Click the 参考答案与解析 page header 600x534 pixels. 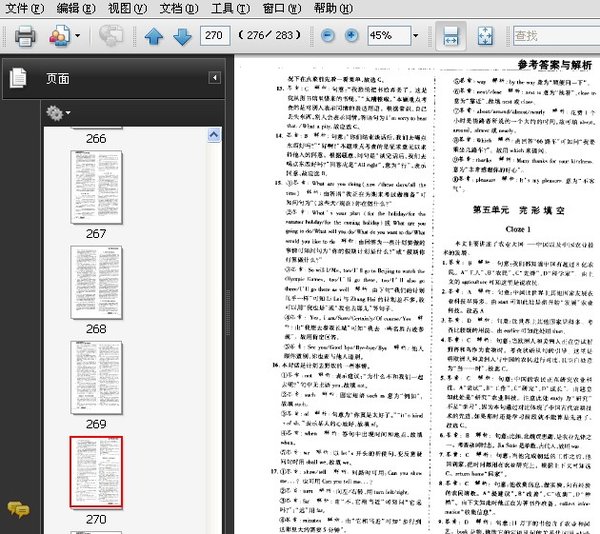click(554, 65)
